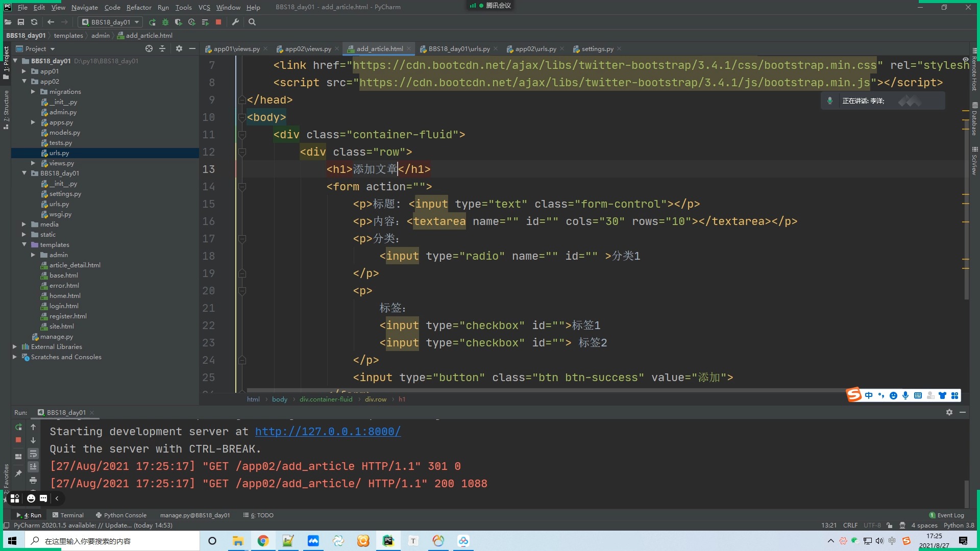Rerun BBS18_day01 from the main toolbar

pyautogui.click(x=152, y=22)
